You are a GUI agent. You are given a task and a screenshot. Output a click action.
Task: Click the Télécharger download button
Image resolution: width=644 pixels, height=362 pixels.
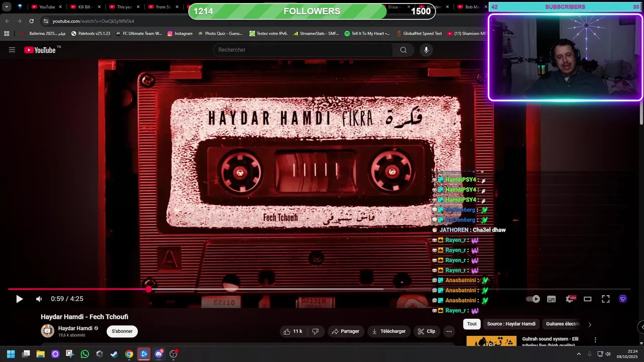(x=388, y=331)
